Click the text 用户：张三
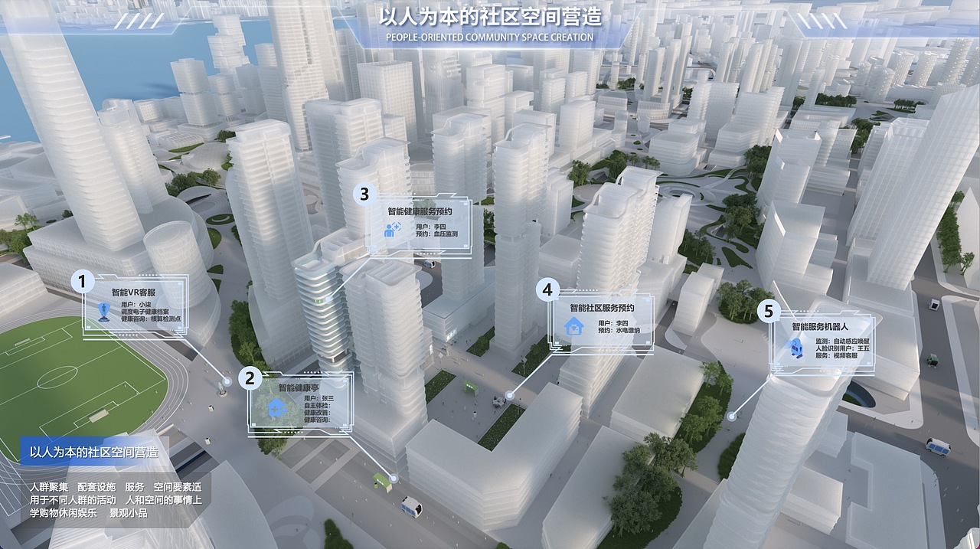Viewport: 980px width, 549px height. [319, 399]
